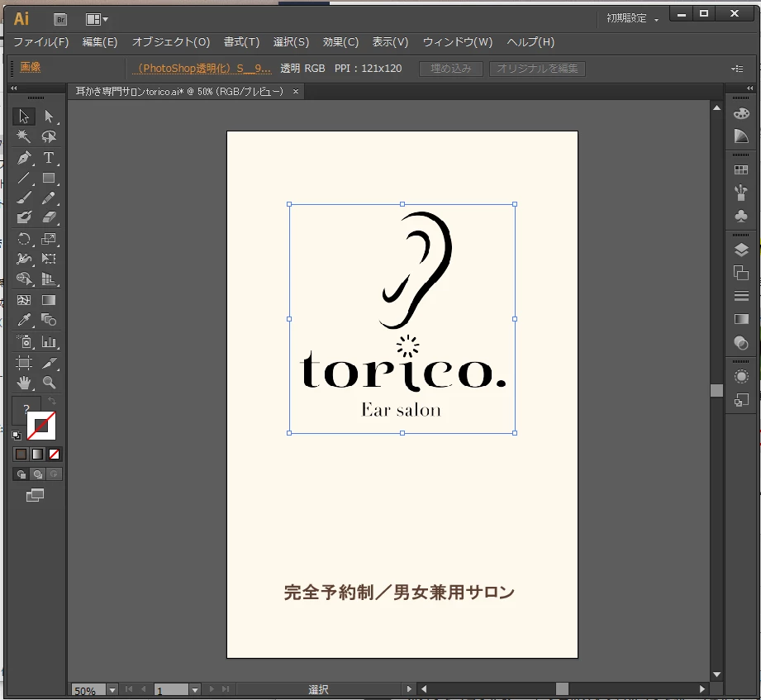Select the Shape Builder tool
The width and height of the screenshot is (761, 700).
(x=24, y=279)
